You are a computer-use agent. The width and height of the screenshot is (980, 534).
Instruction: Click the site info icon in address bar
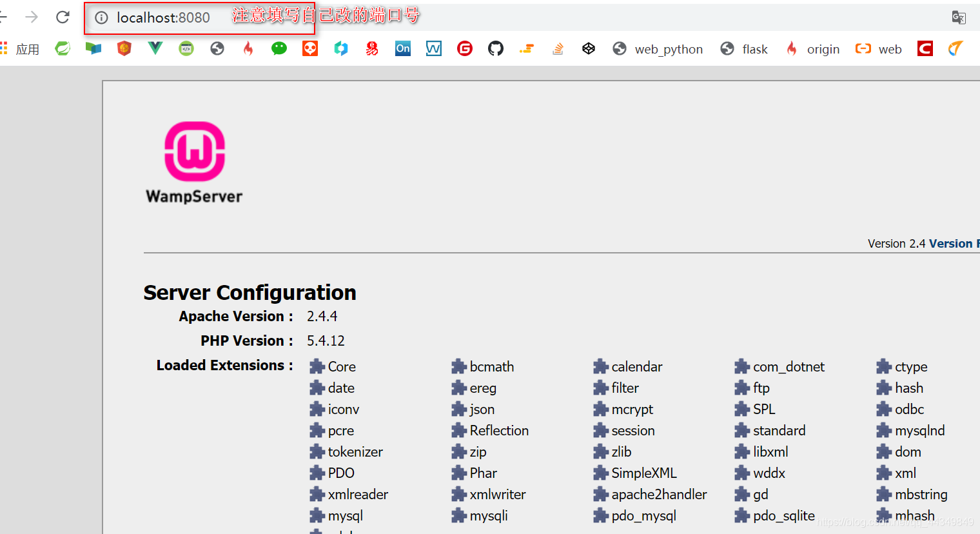[x=101, y=17]
